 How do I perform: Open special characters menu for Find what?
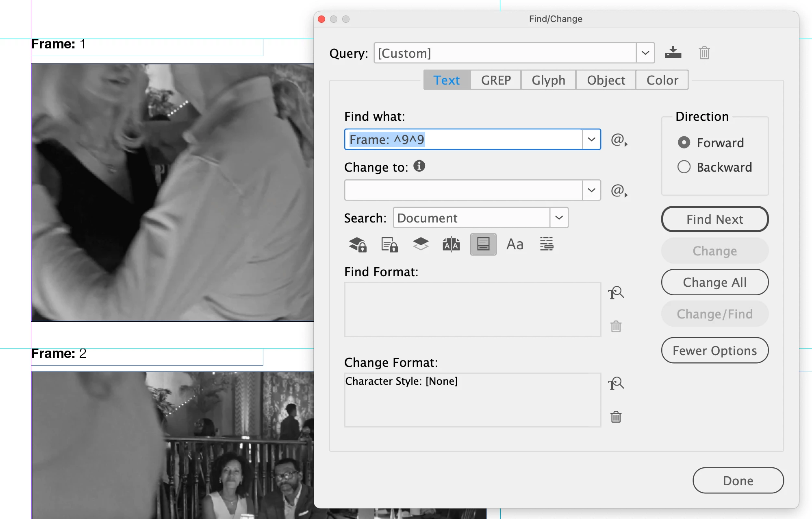tap(619, 140)
